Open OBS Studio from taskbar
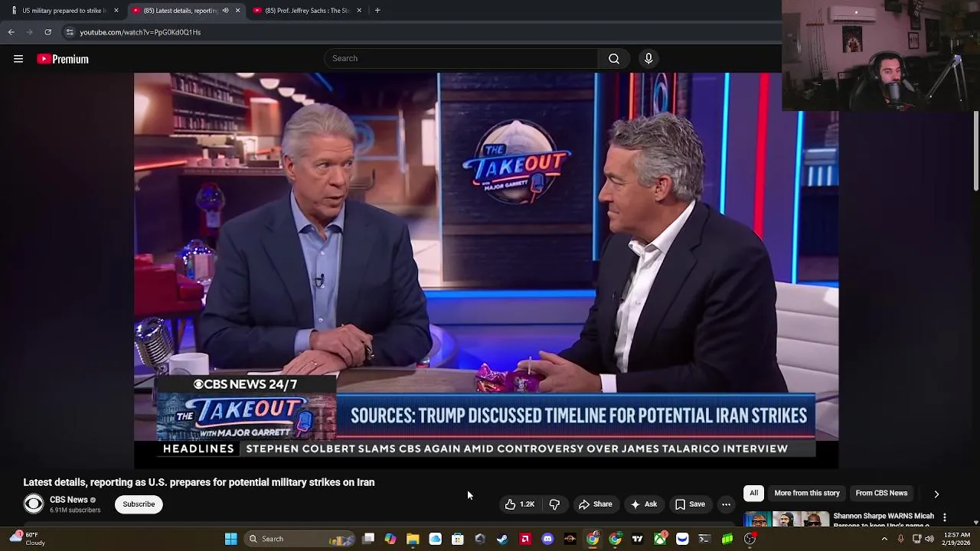Image resolution: width=980 pixels, height=551 pixels. click(750, 539)
